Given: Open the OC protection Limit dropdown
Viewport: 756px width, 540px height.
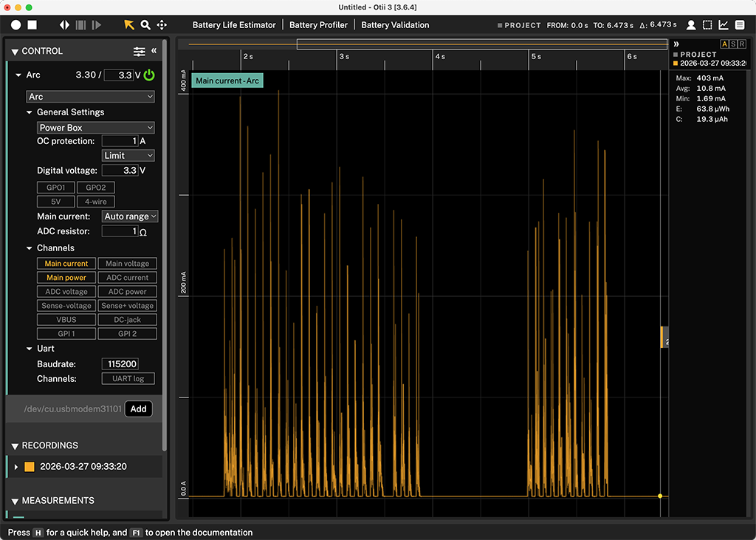Looking at the screenshot, I should [128, 155].
